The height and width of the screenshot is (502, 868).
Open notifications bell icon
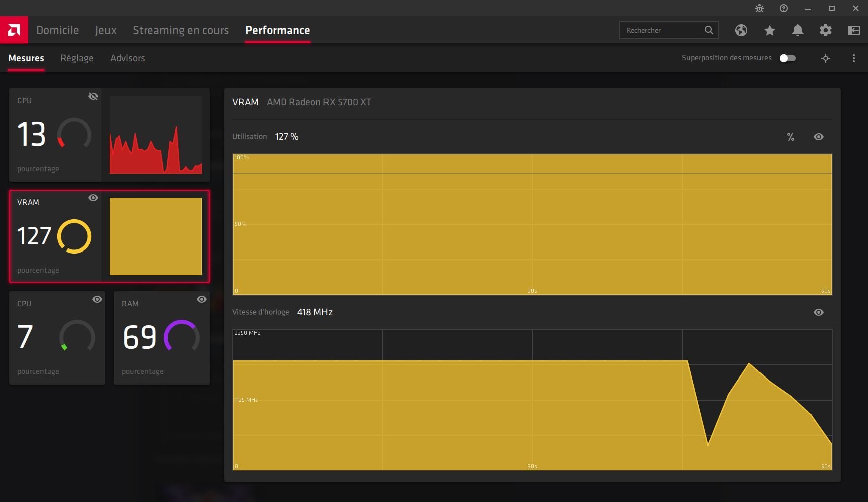tap(797, 30)
